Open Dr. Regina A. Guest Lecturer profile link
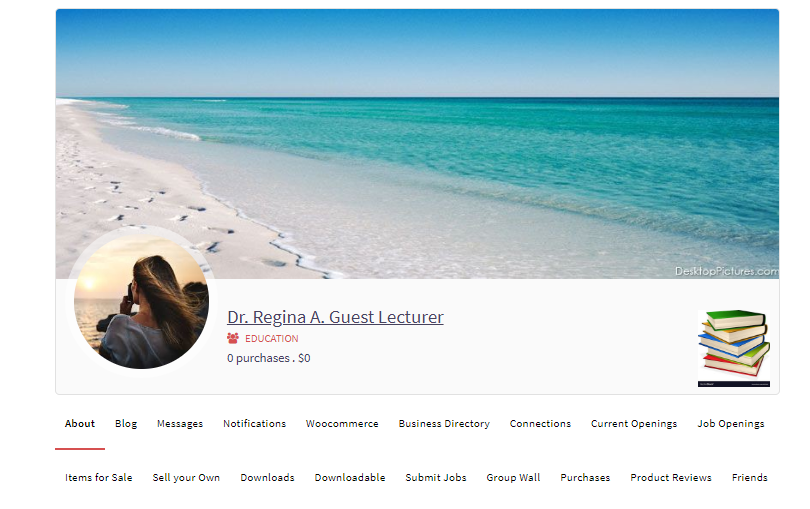The height and width of the screenshot is (509, 810). click(335, 317)
